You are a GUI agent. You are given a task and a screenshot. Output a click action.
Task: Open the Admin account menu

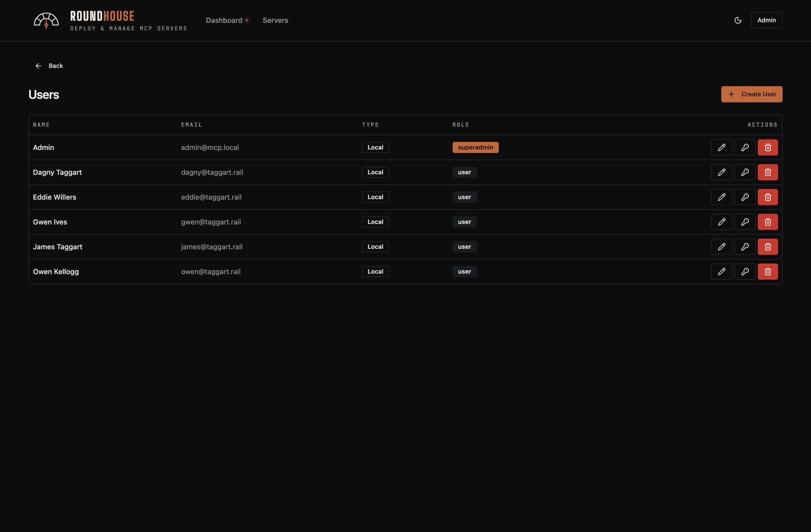pos(766,21)
